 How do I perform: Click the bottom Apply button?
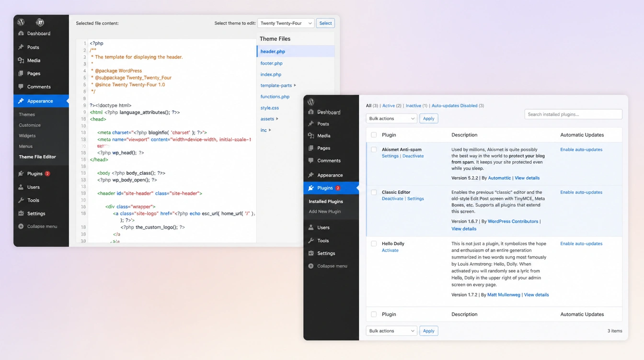(429, 331)
